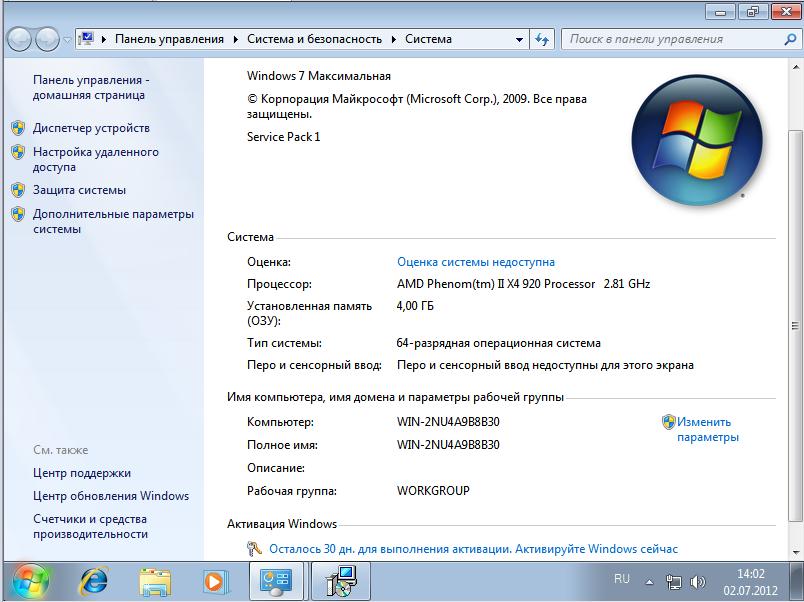
Task: Open Device Manager link in sidebar
Action: tap(91, 128)
